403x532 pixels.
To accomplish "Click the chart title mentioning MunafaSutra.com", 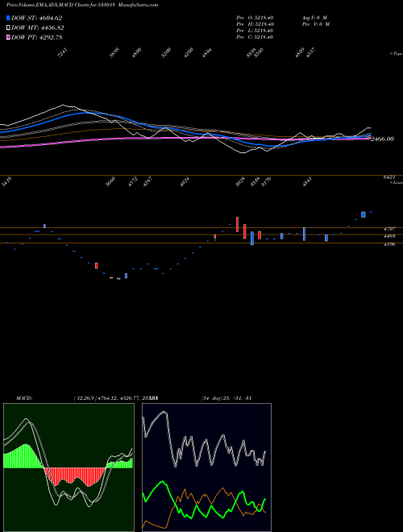I will (x=82, y=5).
